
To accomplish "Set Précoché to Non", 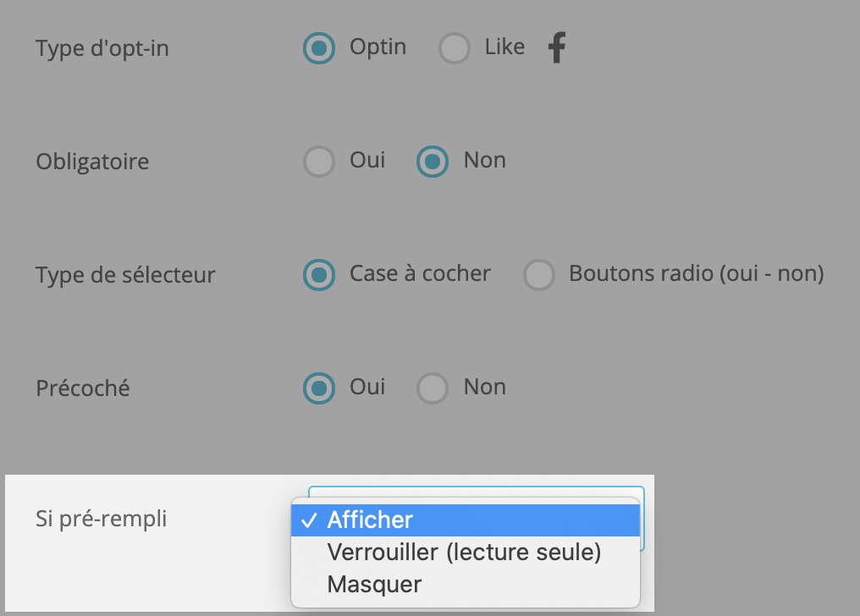I will [433, 388].
